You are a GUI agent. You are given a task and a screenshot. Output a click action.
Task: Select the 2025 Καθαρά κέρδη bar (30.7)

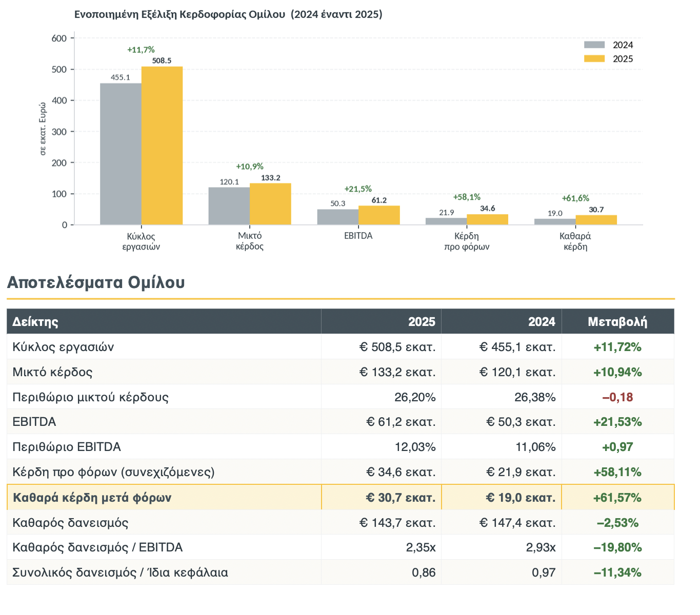click(596, 220)
